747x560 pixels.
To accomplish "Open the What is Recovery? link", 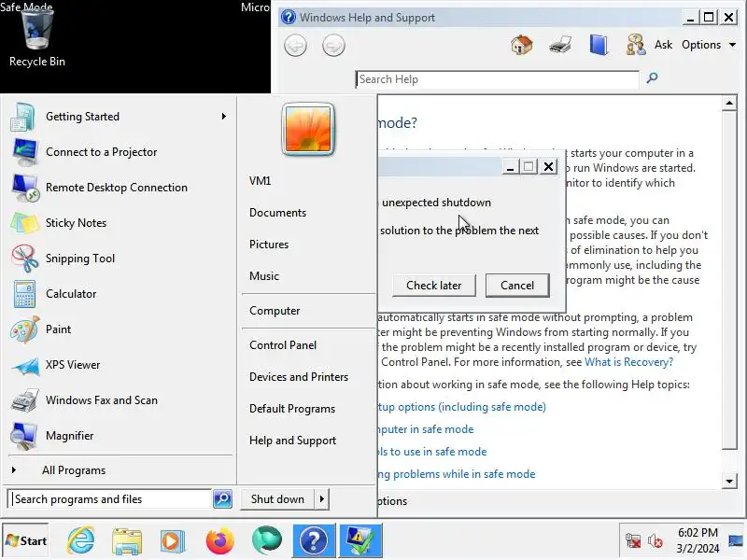I will 628,362.
